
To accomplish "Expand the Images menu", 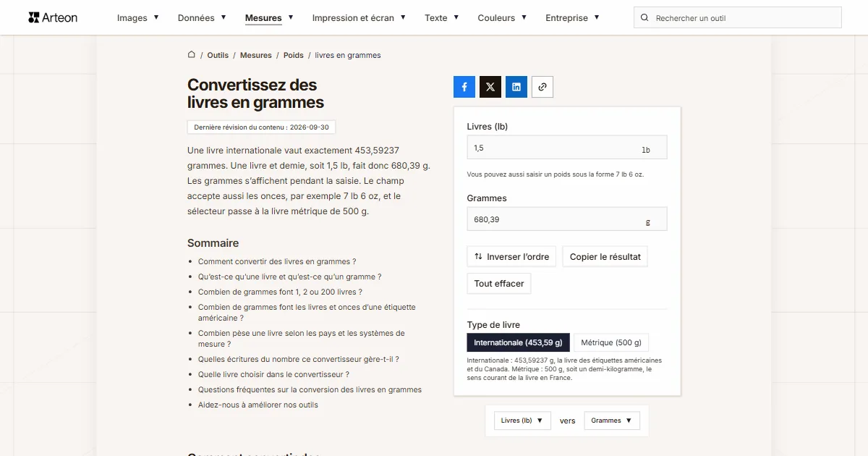I will pyautogui.click(x=138, y=18).
